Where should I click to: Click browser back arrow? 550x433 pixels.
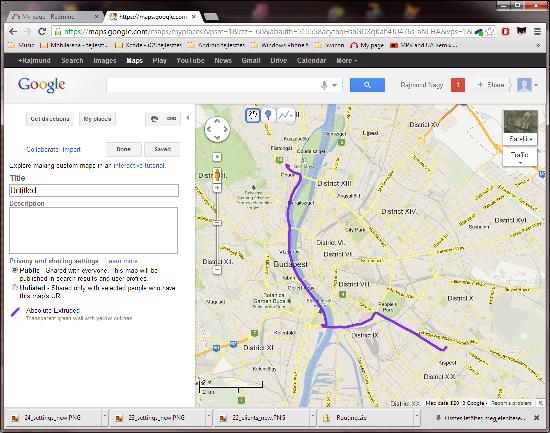[13, 32]
